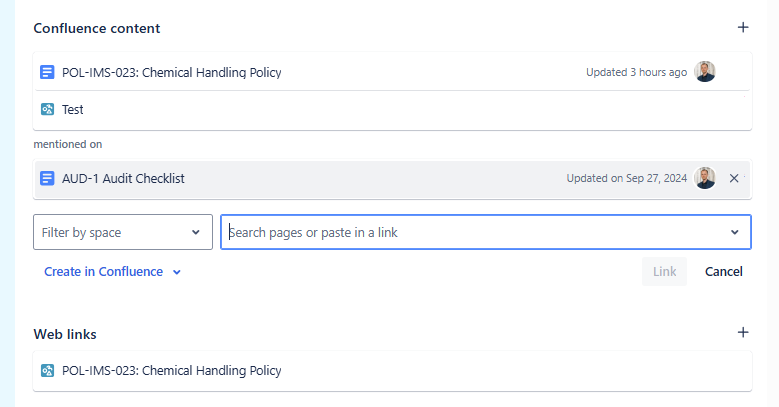Expand Create in Confluence chevron
779x407 pixels.
pos(176,272)
